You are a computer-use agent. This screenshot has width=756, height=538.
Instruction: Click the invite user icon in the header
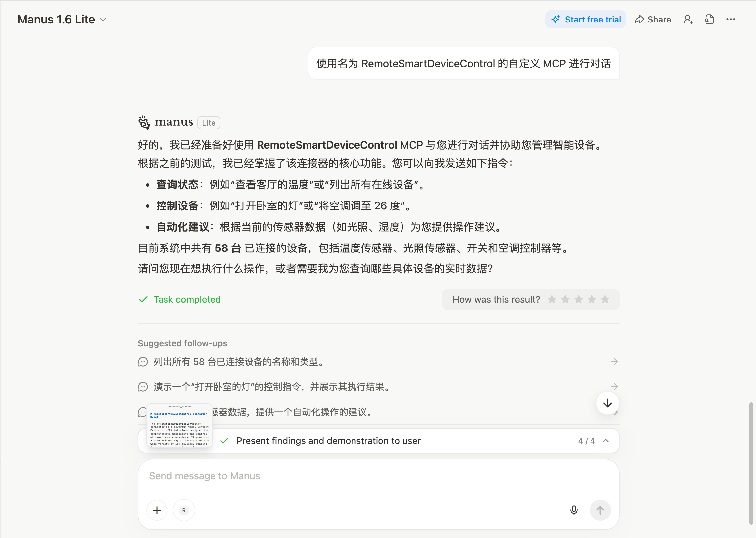(x=688, y=19)
